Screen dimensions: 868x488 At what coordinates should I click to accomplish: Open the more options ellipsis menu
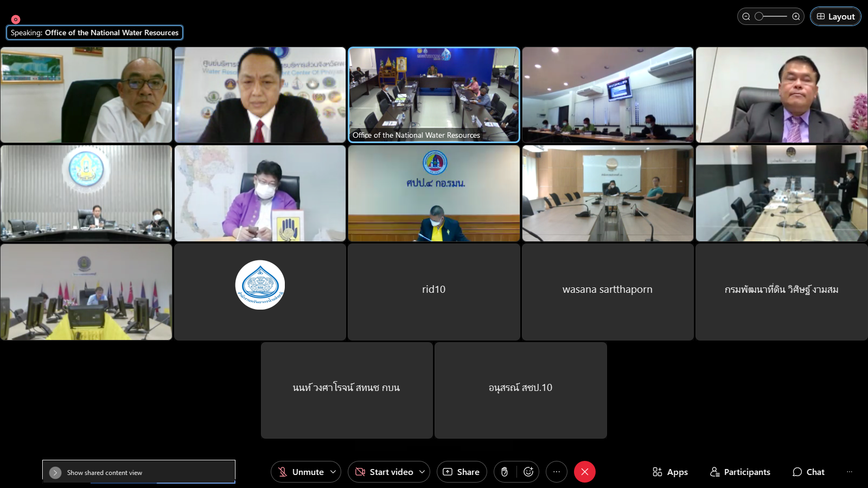[x=557, y=472]
